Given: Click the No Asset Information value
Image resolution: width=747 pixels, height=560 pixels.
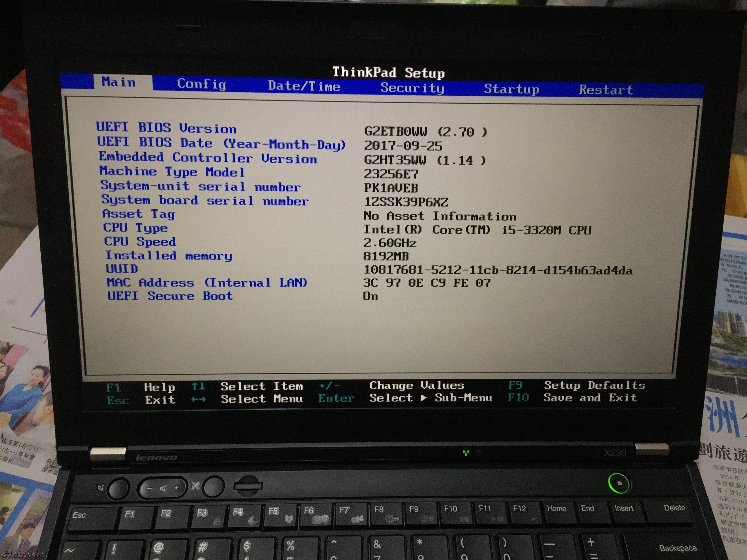Looking at the screenshot, I should tap(440, 216).
